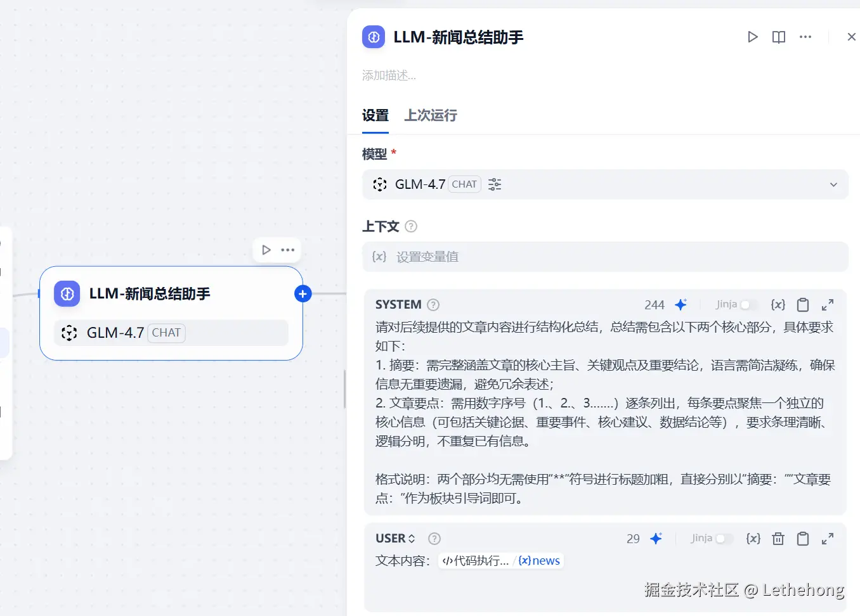Click the CHAT badge in model selector
860x616 pixels.
464,184
